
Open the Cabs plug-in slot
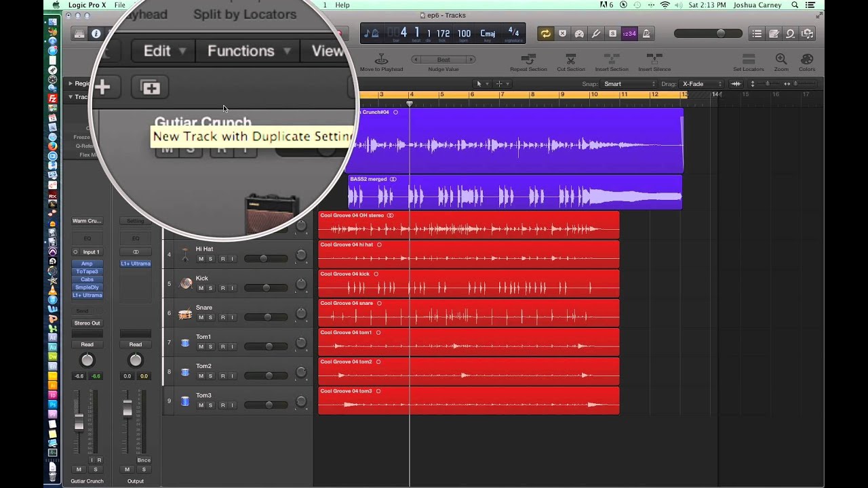point(87,279)
